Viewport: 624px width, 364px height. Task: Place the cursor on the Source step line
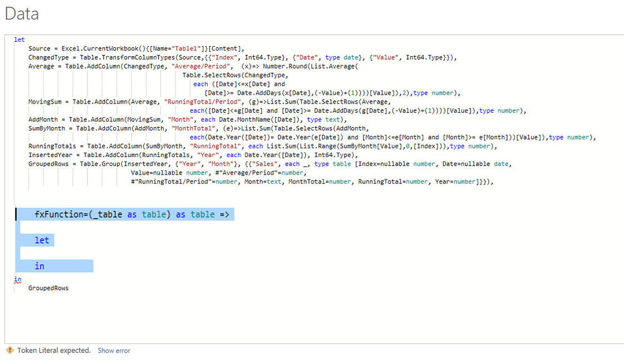click(44, 47)
